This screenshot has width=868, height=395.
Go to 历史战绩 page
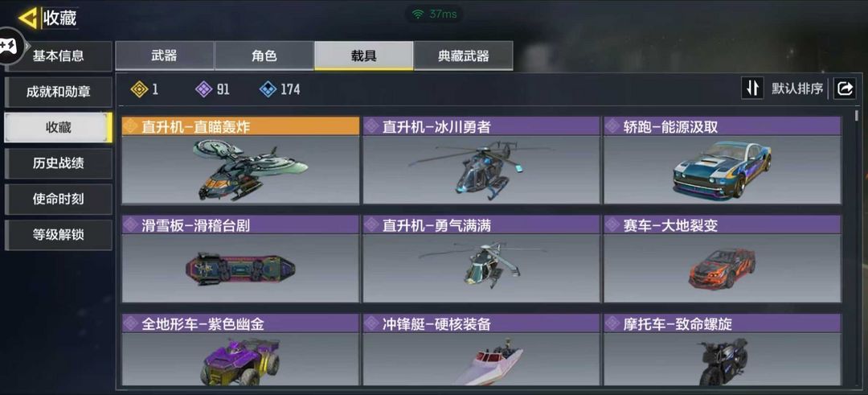click(x=58, y=163)
